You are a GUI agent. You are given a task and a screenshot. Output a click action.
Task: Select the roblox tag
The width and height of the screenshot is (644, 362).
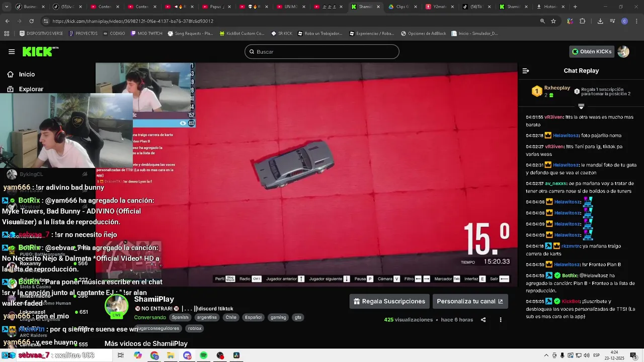(x=195, y=328)
